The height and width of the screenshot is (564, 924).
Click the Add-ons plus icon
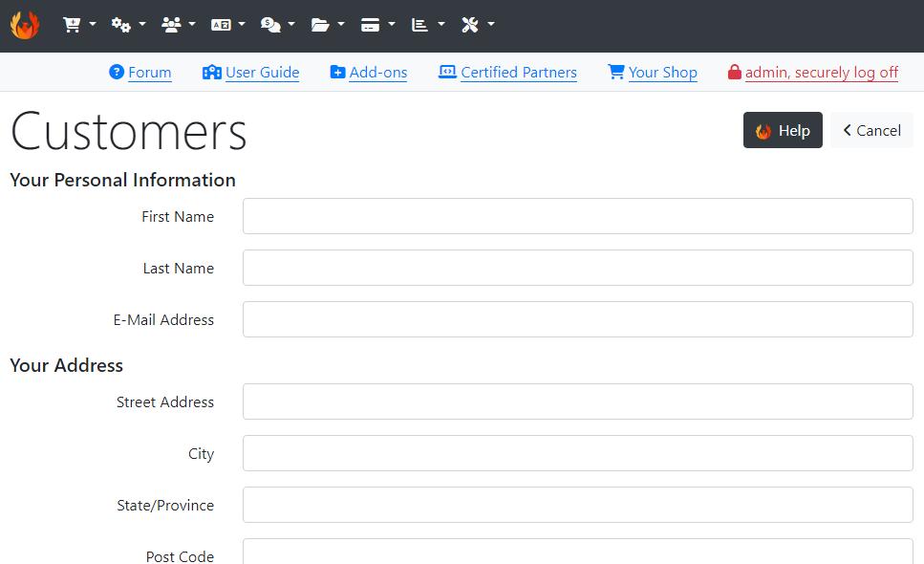click(x=337, y=72)
